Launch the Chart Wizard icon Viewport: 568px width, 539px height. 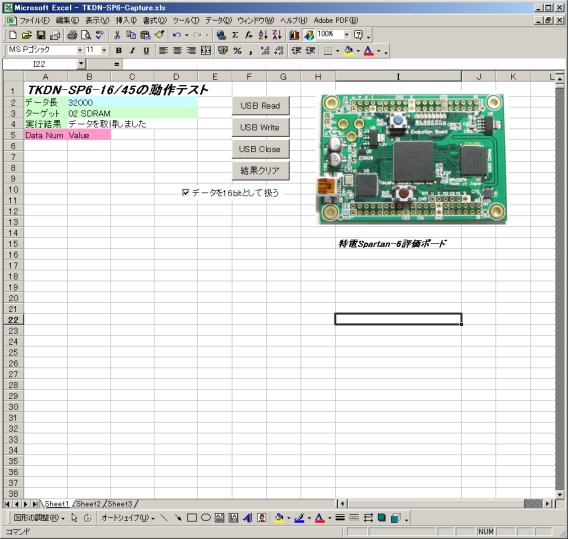294,35
